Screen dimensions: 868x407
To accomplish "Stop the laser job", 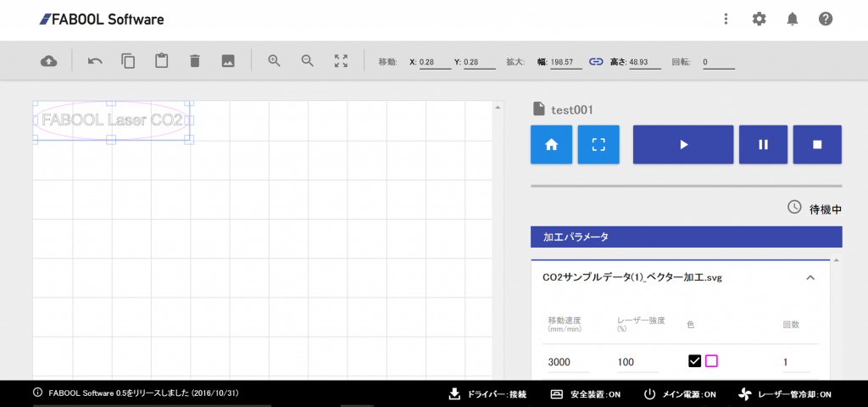I will click(x=817, y=144).
